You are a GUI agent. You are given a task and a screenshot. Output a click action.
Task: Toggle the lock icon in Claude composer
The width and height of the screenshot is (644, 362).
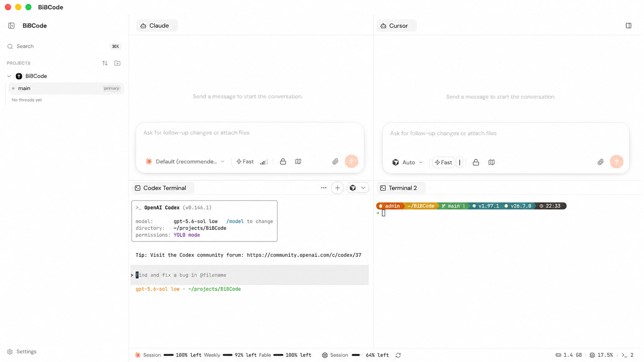(x=283, y=162)
